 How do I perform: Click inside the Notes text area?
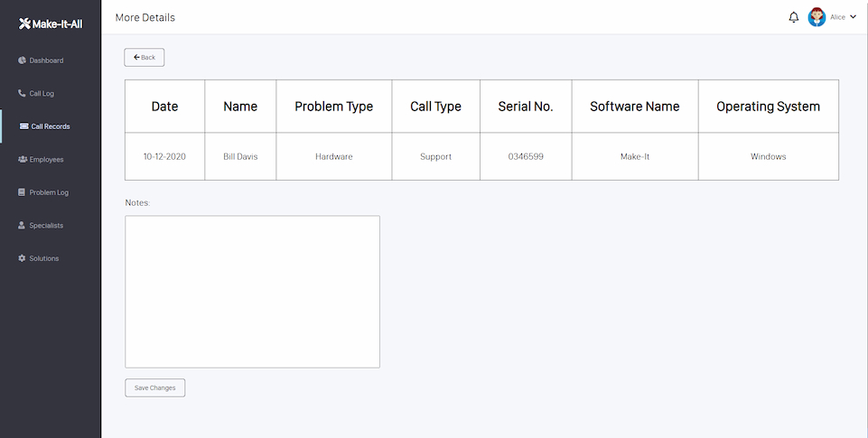coord(252,292)
